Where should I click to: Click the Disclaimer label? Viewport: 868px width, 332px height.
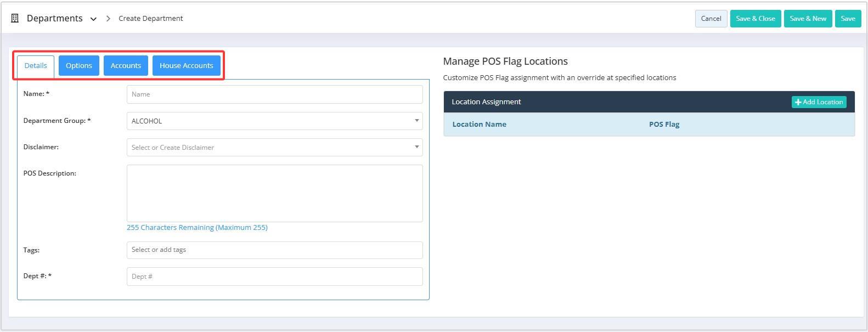coord(41,147)
